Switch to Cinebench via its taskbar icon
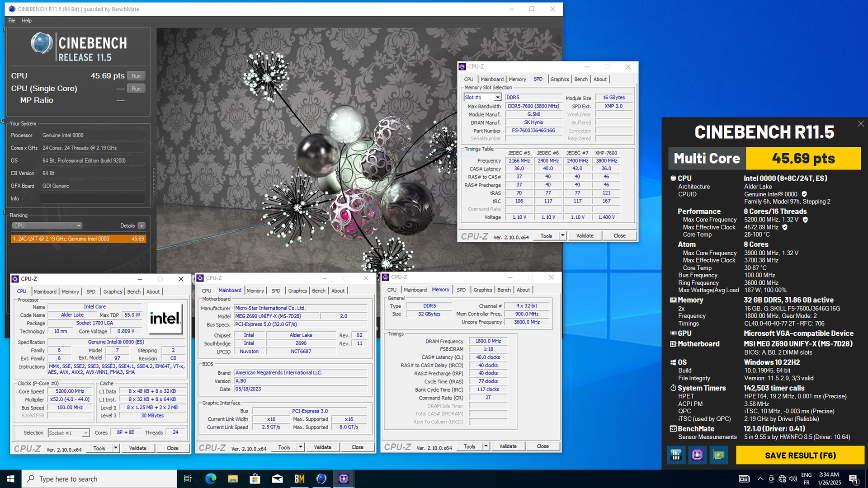 pos(321,479)
